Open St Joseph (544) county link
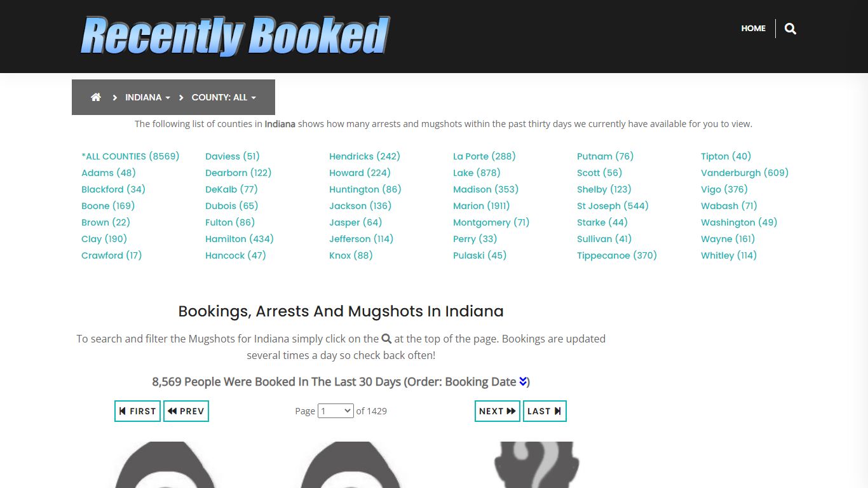Viewport: 868px width, 488px height. click(613, 206)
